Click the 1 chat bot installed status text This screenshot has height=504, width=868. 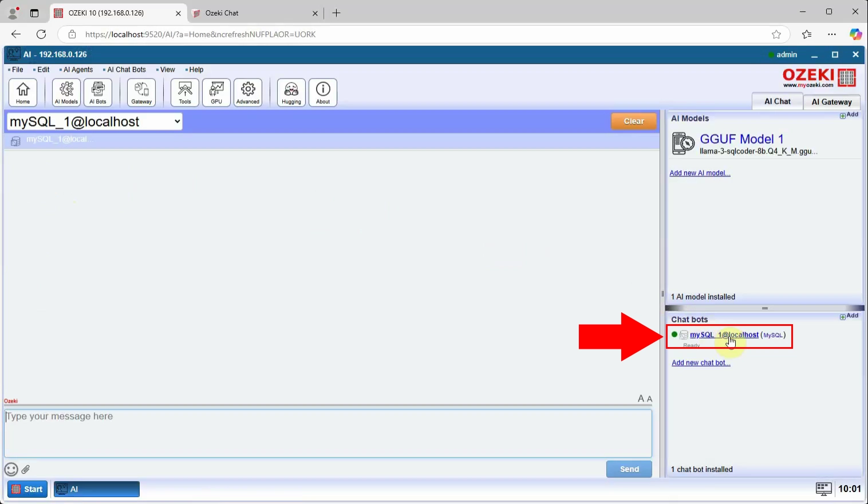(x=701, y=469)
